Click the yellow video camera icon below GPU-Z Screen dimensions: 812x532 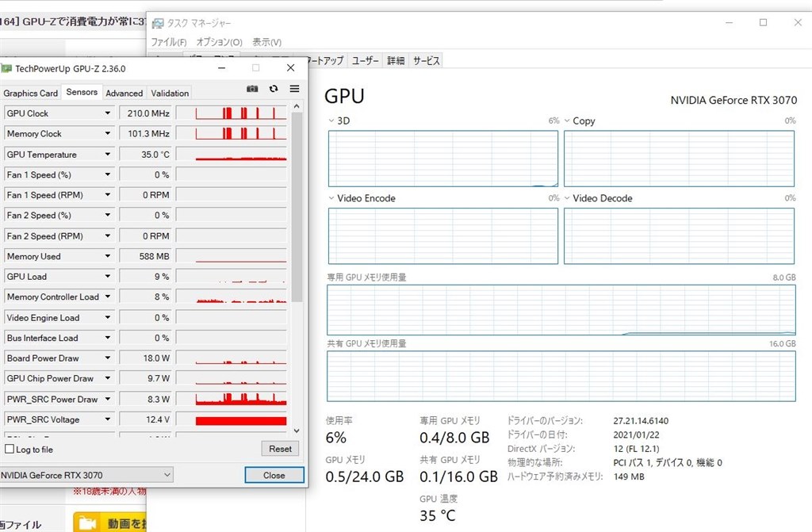[x=87, y=523]
